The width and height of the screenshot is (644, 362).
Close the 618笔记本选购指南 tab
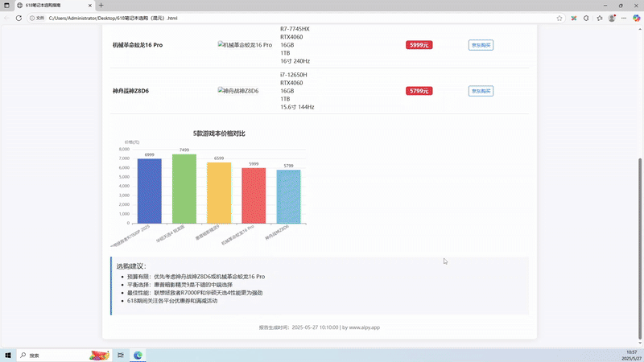tap(90, 6)
